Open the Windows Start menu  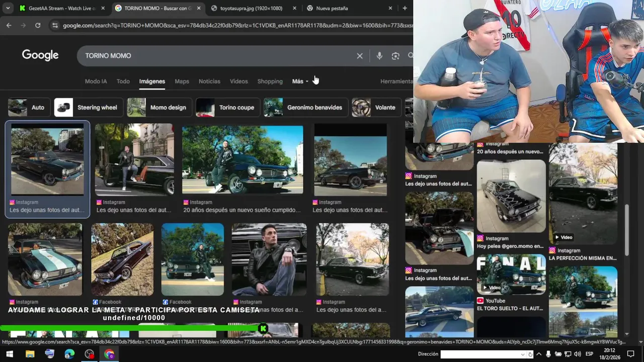pyautogui.click(x=9, y=354)
